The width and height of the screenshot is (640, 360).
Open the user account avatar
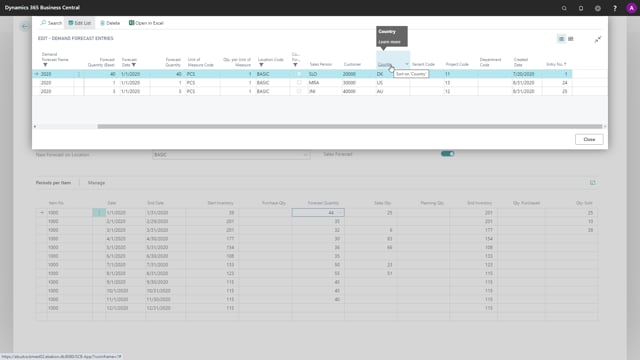click(631, 8)
